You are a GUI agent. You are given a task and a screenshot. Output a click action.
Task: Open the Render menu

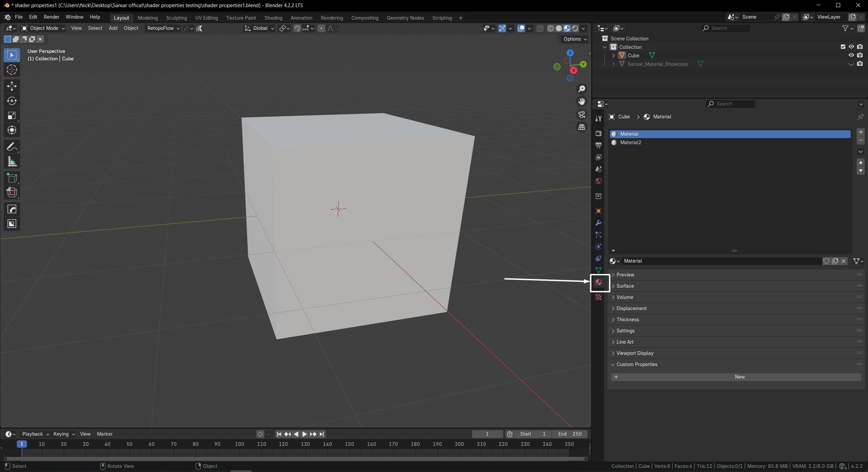(x=51, y=17)
